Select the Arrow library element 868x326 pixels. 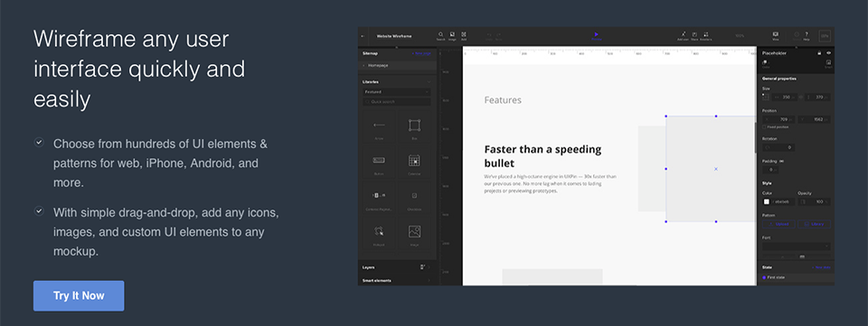click(x=379, y=127)
